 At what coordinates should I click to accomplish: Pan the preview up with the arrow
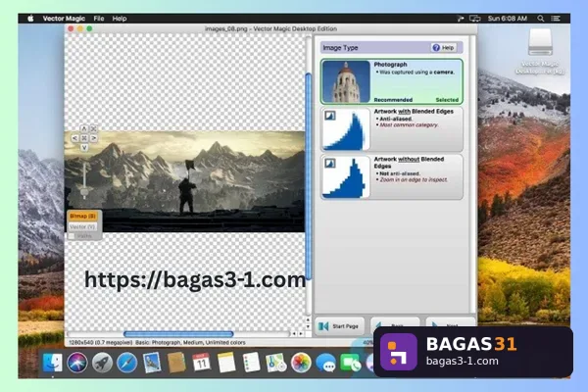(x=84, y=128)
